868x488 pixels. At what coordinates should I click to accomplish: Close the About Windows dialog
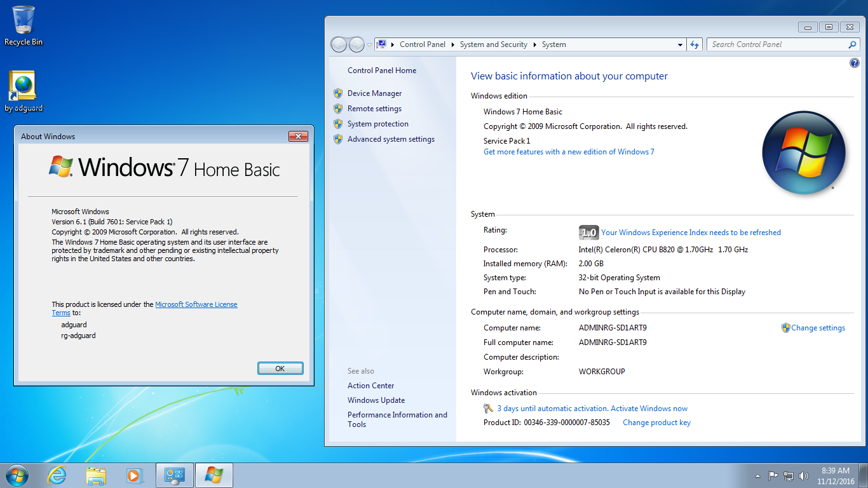pos(298,136)
